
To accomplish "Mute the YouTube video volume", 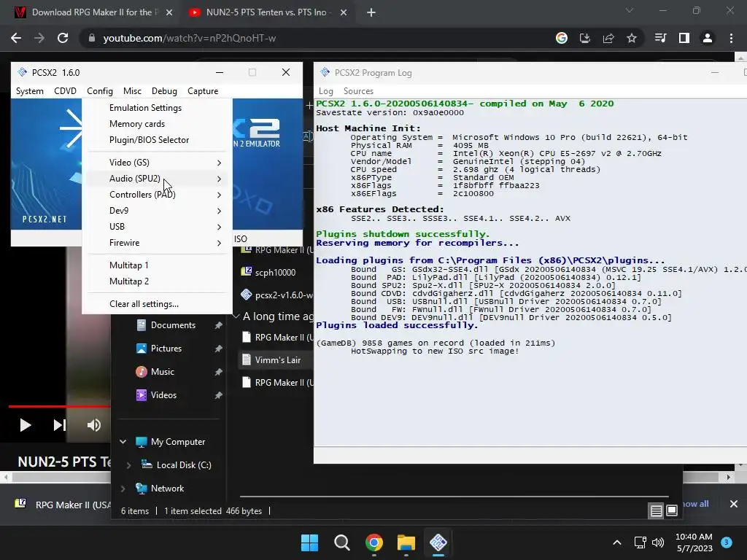I will pyautogui.click(x=94, y=425).
